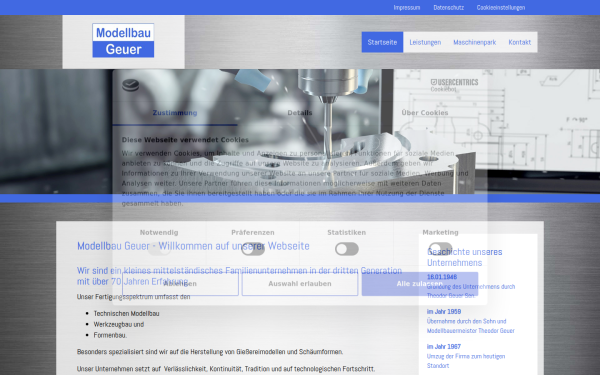The image size is (600, 375).
Task: Click the text Umzug der Firma zum heutigen Standort
Action: click(466, 361)
